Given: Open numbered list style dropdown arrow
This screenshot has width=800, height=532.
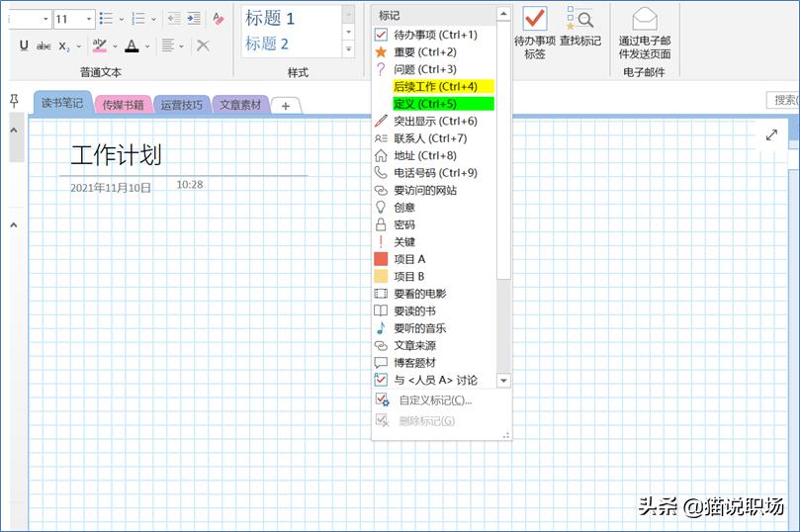Looking at the screenshot, I should pyautogui.click(x=153, y=20).
